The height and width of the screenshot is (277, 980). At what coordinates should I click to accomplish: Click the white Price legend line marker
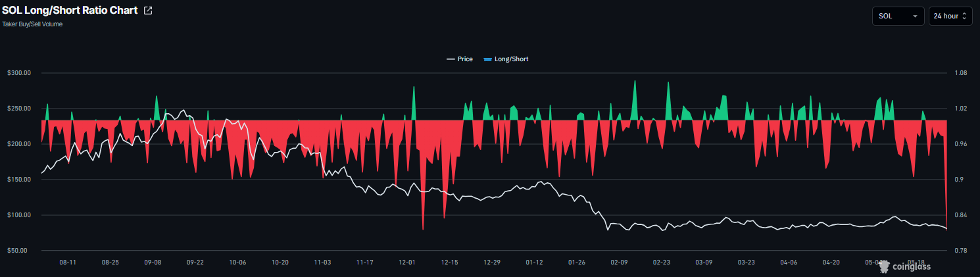click(451, 59)
